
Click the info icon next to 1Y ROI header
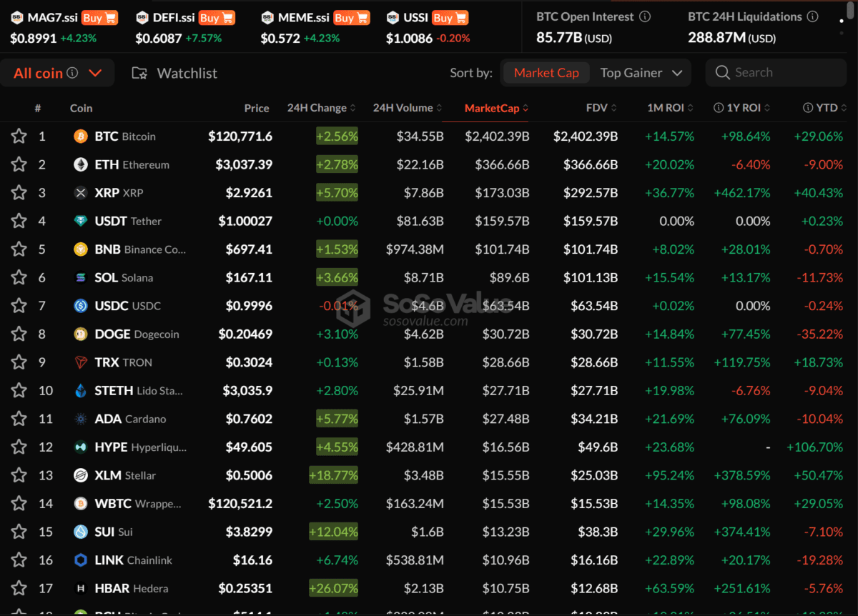pos(719,108)
